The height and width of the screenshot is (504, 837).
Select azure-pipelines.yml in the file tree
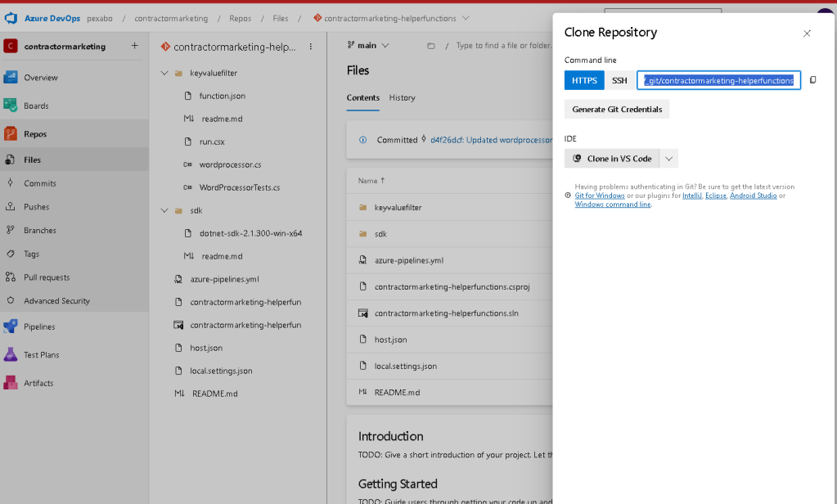tap(224, 279)
